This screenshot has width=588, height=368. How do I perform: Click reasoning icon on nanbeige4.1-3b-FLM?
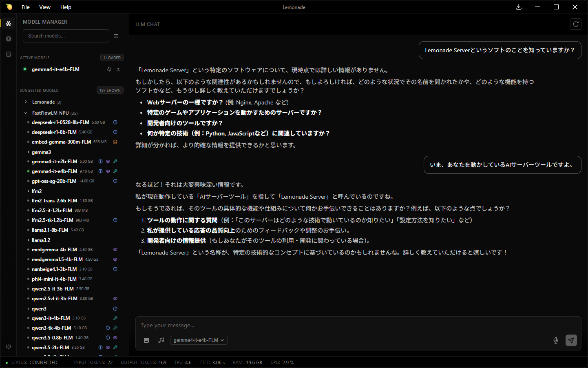[115, 269]
